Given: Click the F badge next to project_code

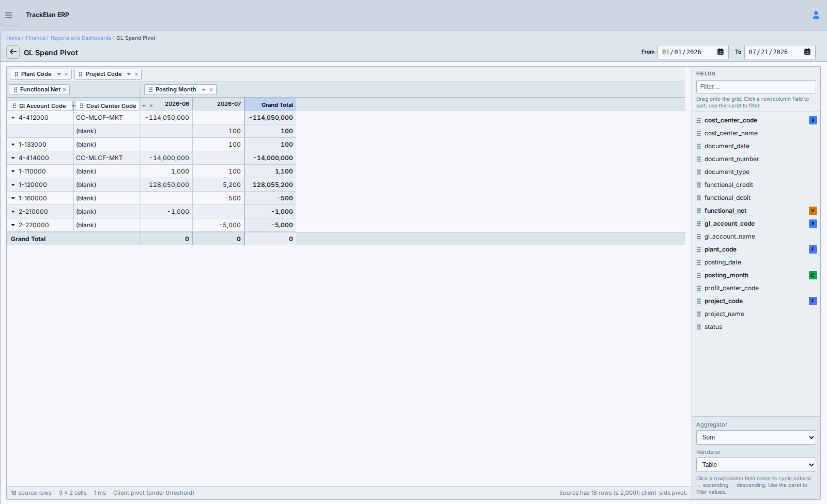Looking at the screenshot, I should tap(813, 301).
